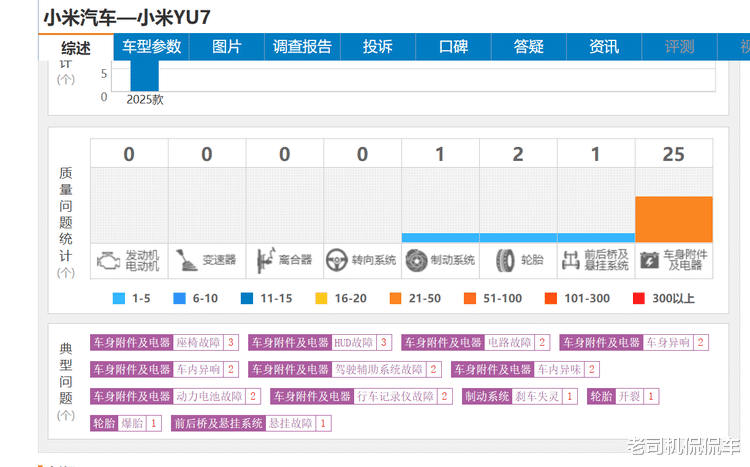Click the 101-300 legend swatch

[551, 299]
